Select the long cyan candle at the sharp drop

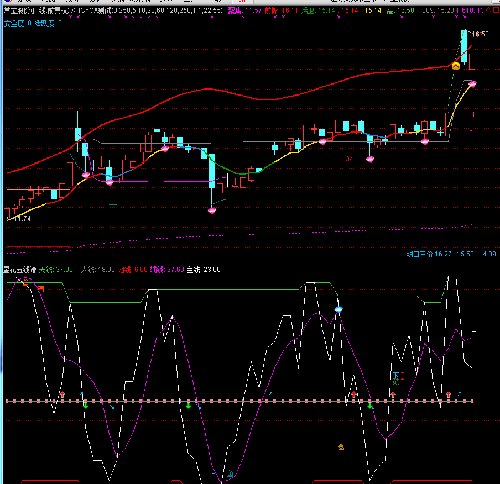212,171
